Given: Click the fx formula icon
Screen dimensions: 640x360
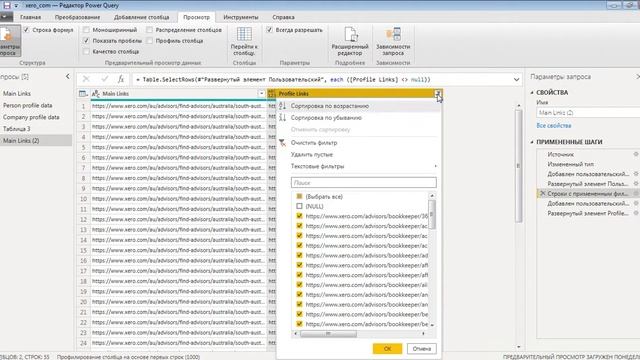Looking at the screenshot, I should tap(121, 79).
